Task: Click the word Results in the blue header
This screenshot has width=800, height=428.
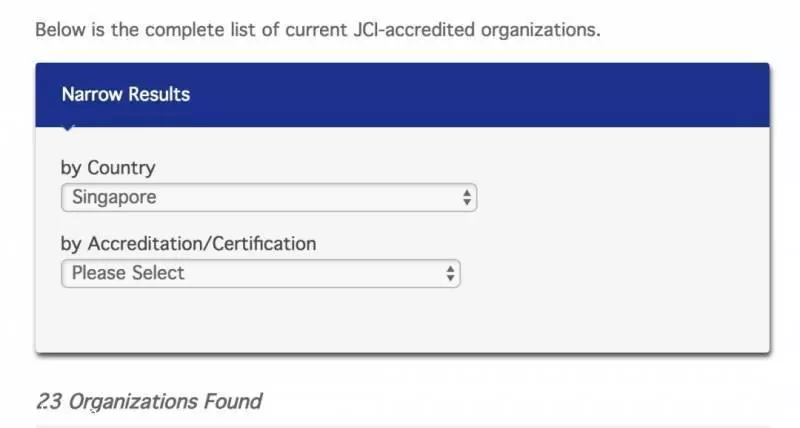Action: pyautogui.click(x=159, y=94)
